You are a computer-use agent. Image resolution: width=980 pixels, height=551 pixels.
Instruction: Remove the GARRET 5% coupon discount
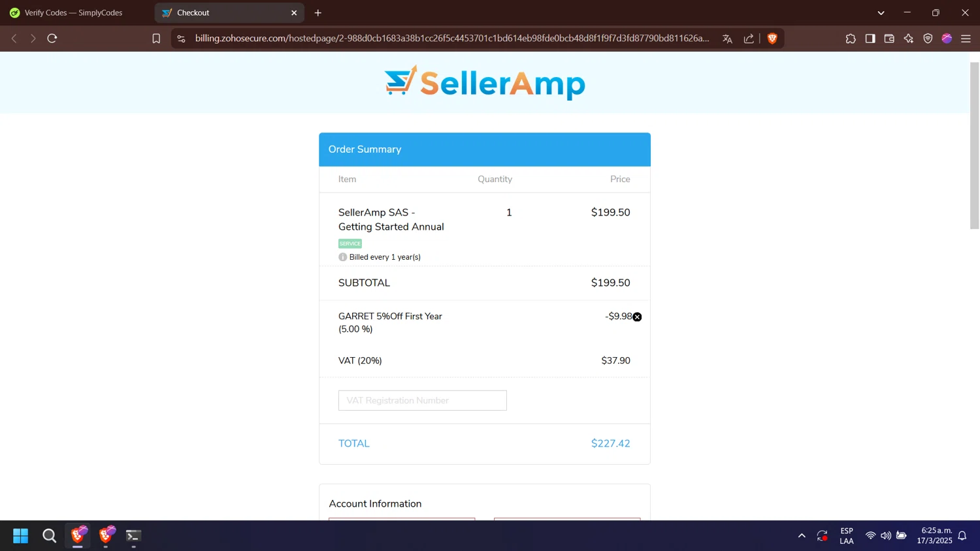tap(637, 317)
